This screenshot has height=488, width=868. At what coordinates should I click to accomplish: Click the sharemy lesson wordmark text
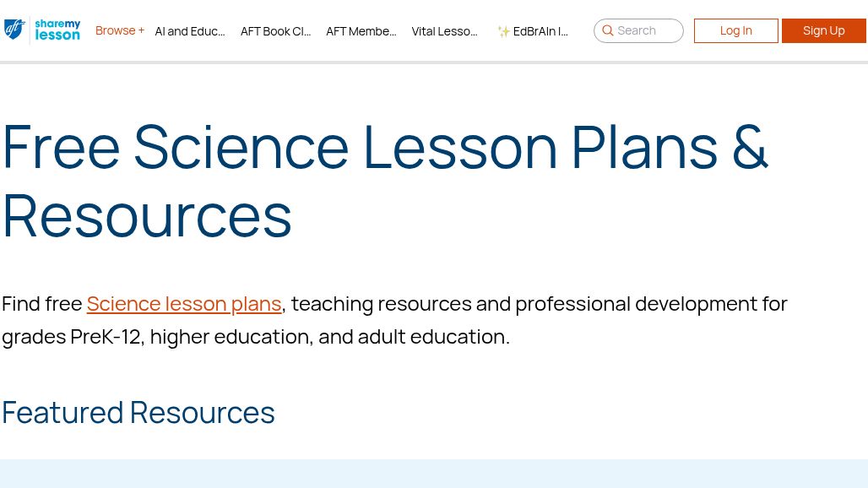coord(57,30)
